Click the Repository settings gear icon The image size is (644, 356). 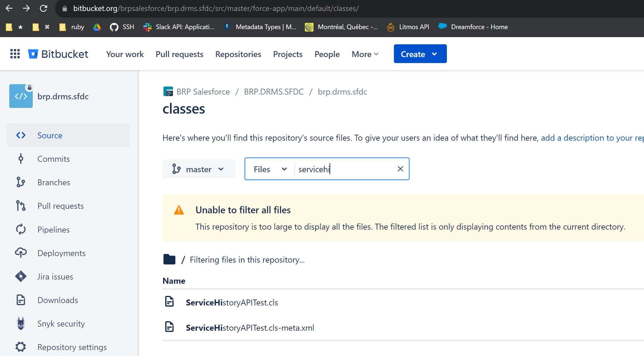[x=21, y=347]
